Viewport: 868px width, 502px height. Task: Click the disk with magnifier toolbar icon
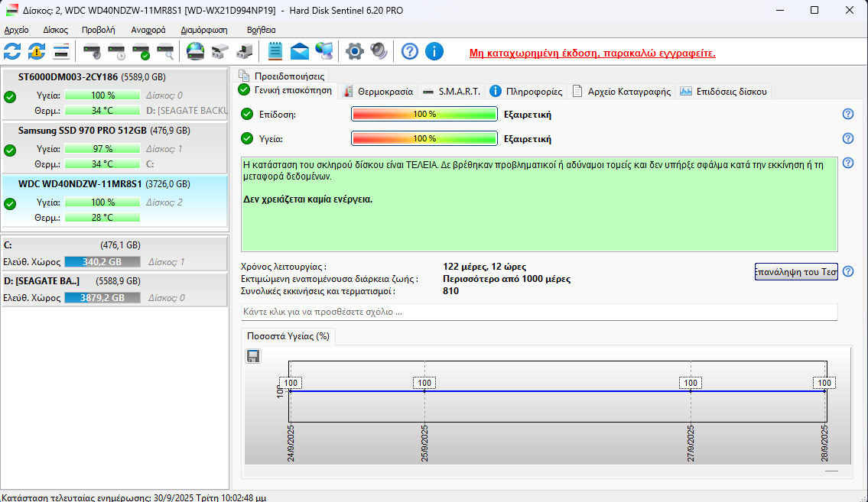click(165, 51)
